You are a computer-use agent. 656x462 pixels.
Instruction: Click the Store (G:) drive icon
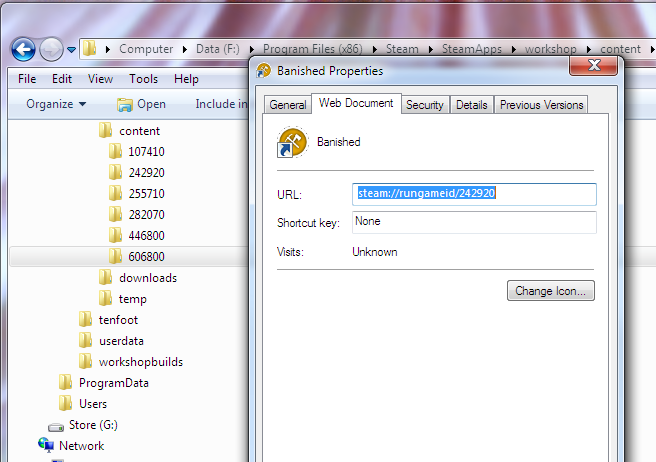(x=56, y=426)
